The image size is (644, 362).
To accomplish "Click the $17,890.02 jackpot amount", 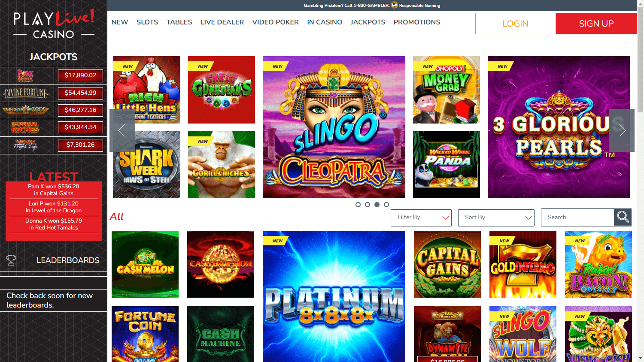I will 80,75.
